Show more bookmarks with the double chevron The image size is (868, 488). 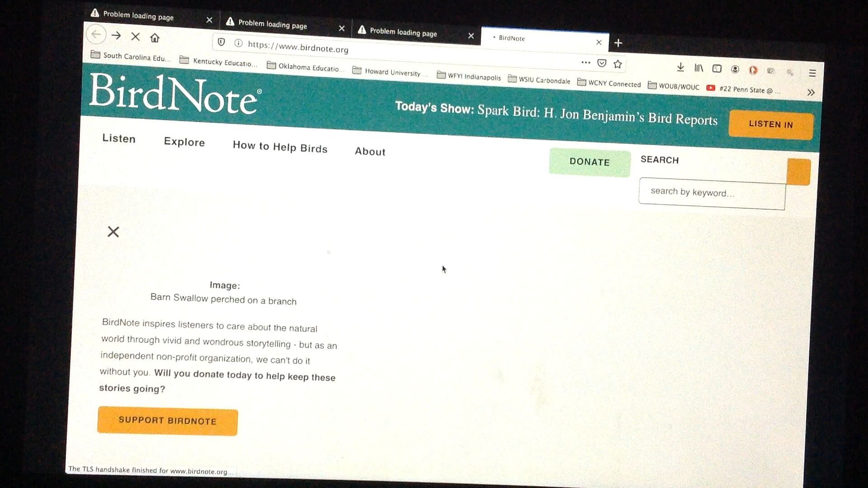point(811,92)
